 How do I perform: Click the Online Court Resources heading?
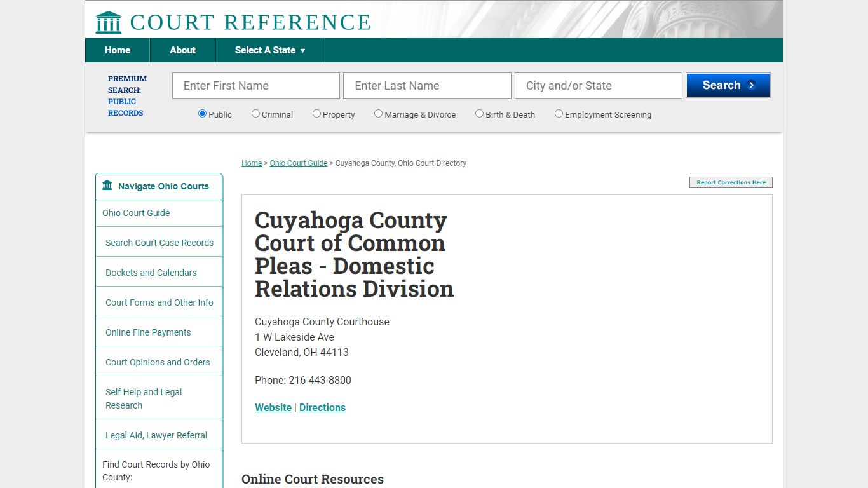click(313, 479)
